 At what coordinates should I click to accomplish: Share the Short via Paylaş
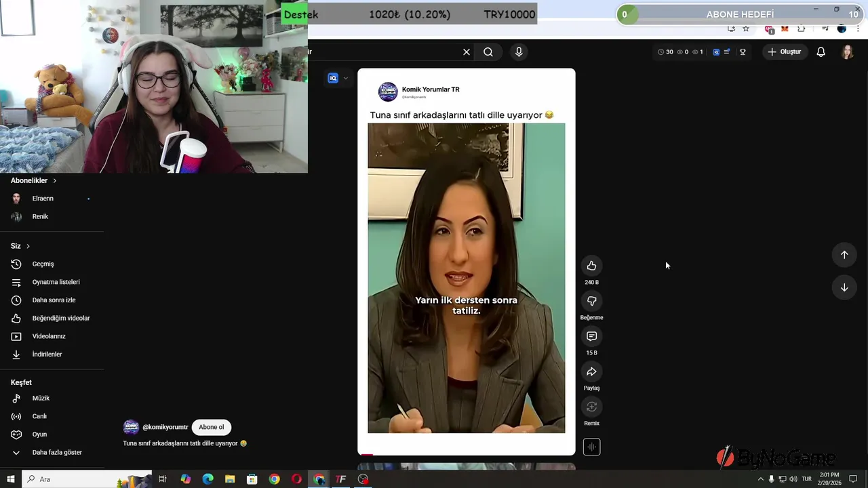point(591,371)
